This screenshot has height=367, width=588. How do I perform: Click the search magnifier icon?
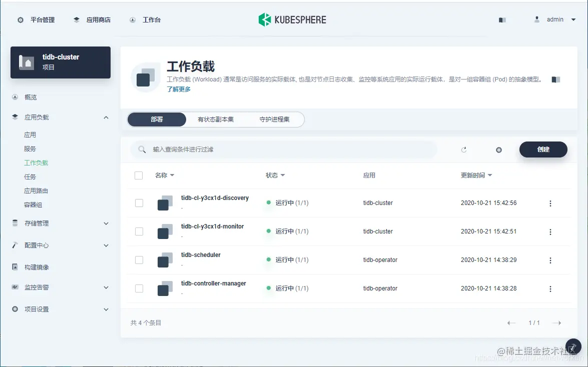(x=142, y=149)
